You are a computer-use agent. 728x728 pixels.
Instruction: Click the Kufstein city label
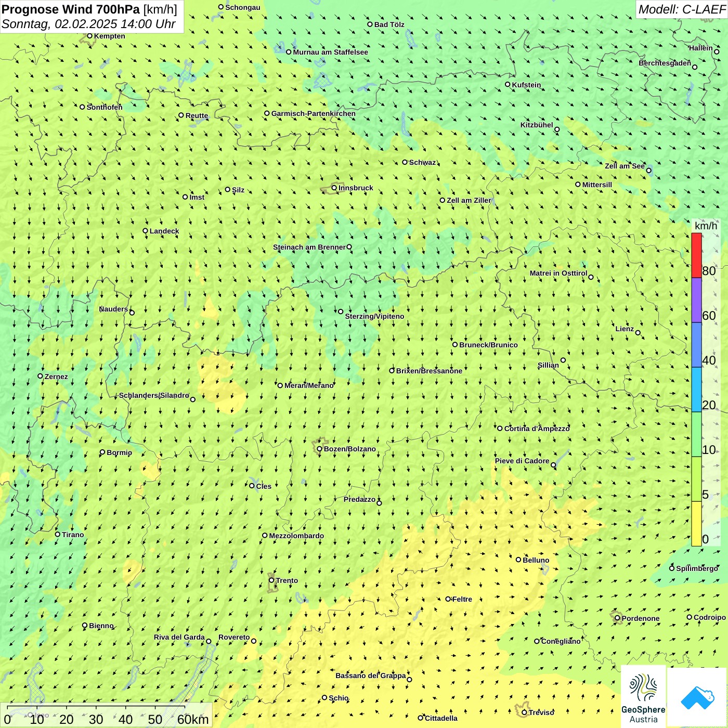point(526,85)
